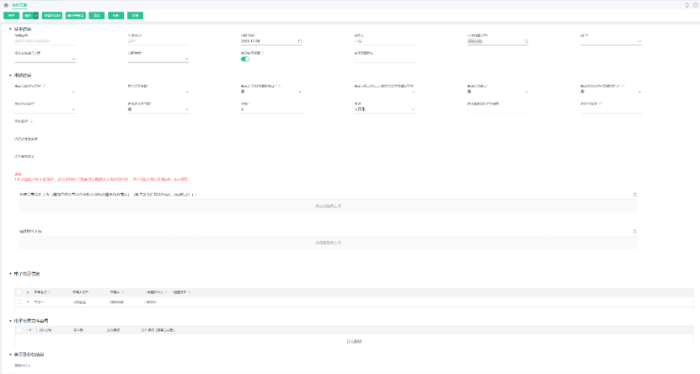The image size is (700, 374).
Task: Toggle the green switch in the basic info section
Action: 245,59
